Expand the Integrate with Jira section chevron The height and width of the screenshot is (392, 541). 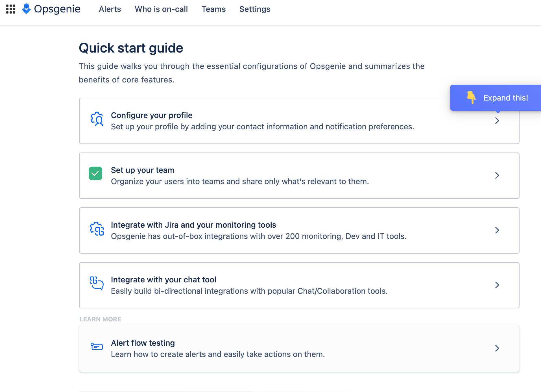click(x=497, y=230)
